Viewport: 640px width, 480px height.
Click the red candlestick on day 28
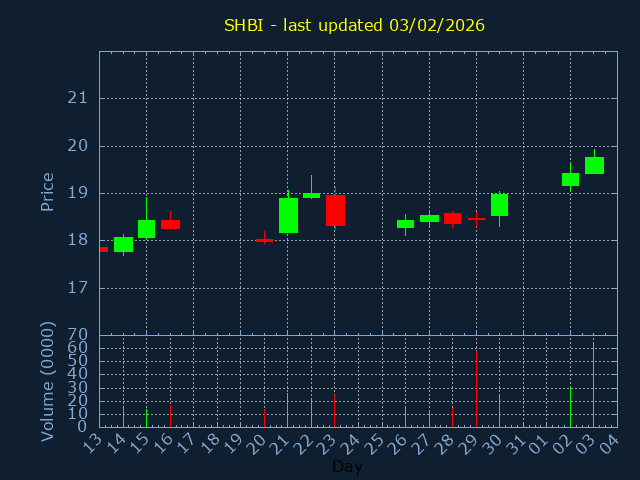click(x=452, y=217)
